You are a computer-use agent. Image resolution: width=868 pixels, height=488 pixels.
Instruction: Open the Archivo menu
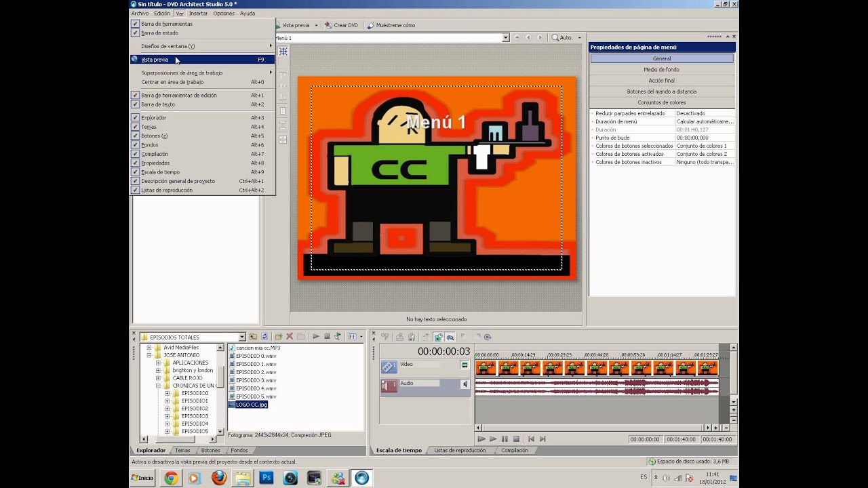[x=140, y=13]
